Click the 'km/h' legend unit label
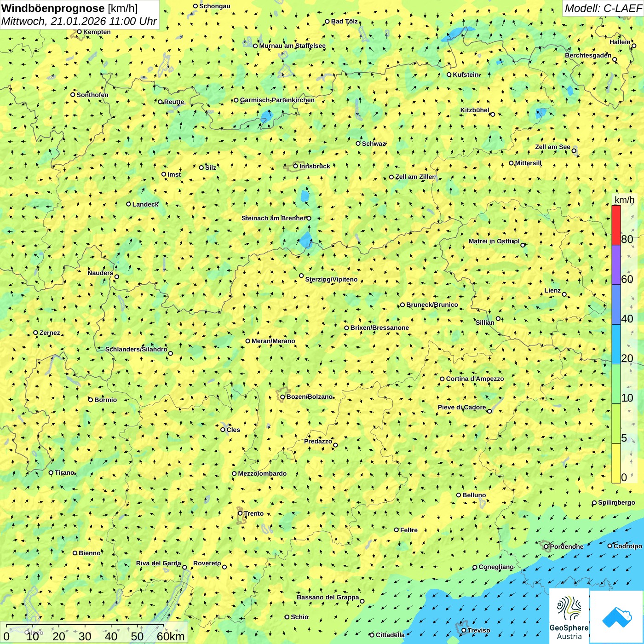Image resolution: width=644 pixels, height=644 pixels. coord(625,200)
